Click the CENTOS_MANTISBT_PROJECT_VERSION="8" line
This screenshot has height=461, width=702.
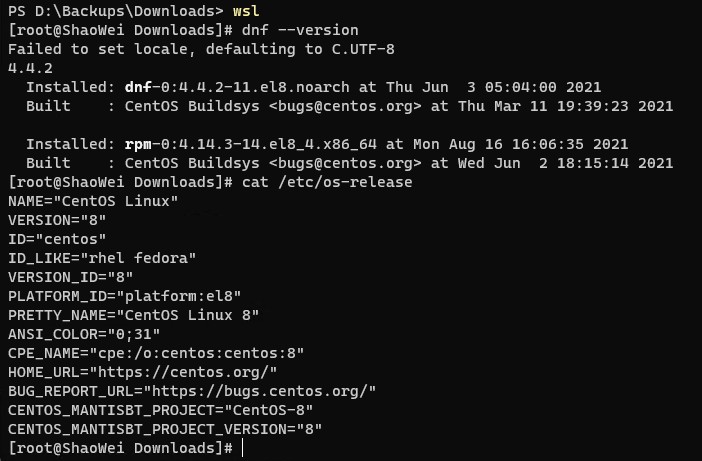[x=165, y=429]
